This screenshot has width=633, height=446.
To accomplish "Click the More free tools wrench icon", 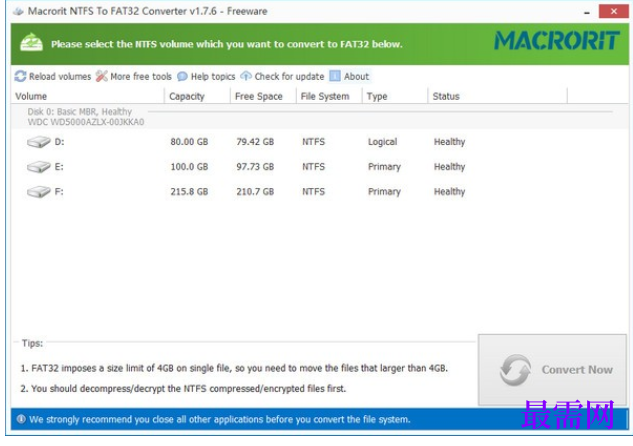I will coord(102,76).
